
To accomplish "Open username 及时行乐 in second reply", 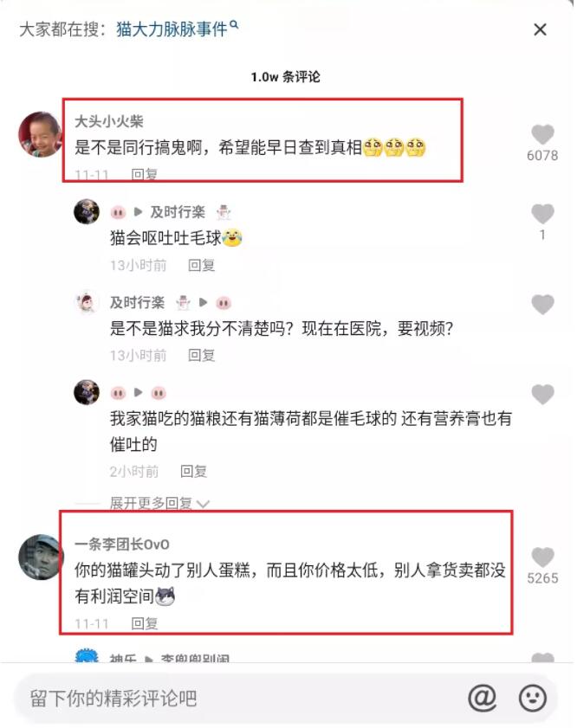I will [x=137, y=303].
